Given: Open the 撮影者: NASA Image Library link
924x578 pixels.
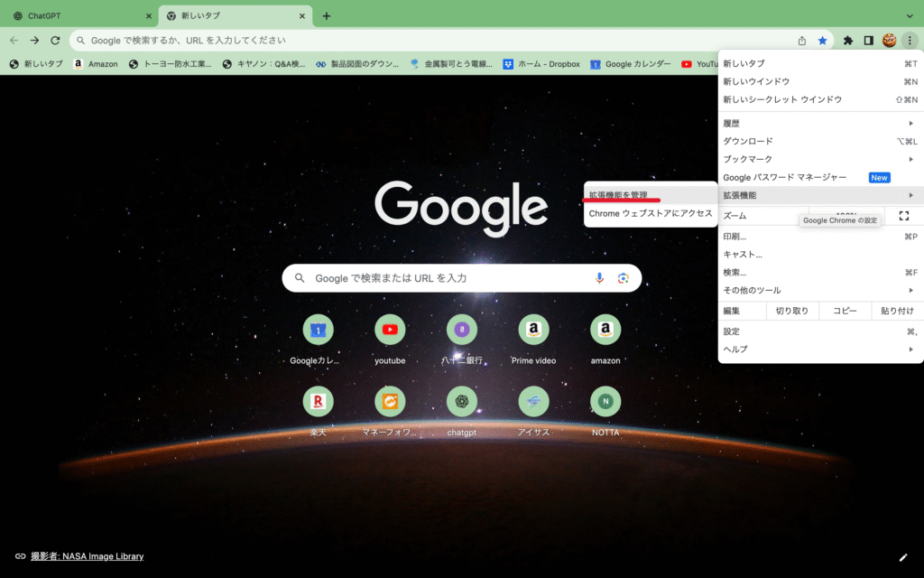Looking at the screenshot, I should tap(88, 556).
